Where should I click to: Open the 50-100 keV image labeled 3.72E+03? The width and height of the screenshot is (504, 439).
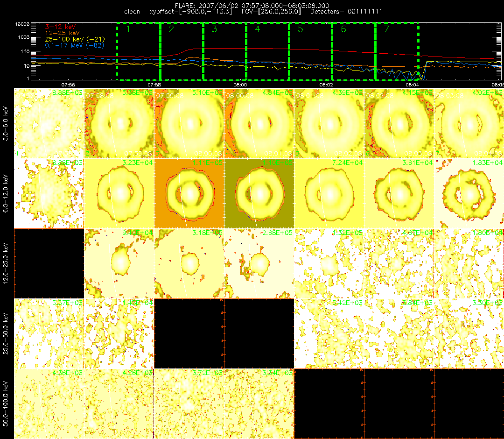tap(189, 404)
